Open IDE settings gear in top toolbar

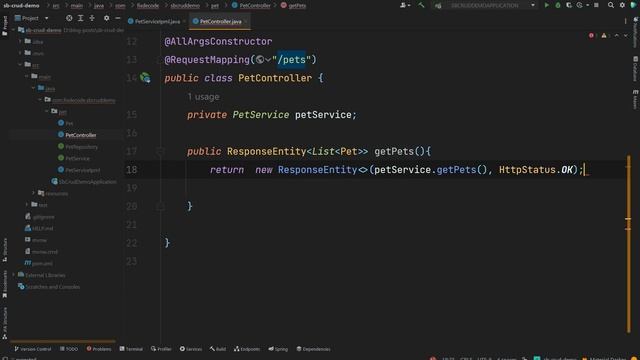tap(622, 5)
